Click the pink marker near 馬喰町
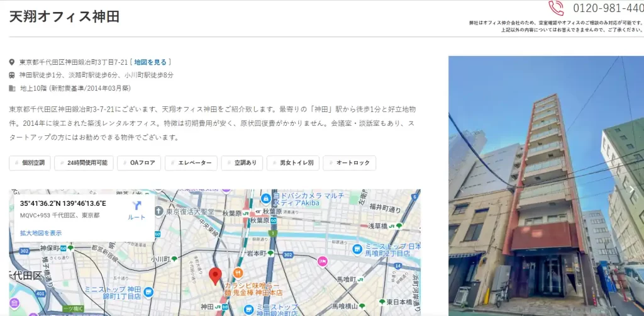This screenshot has height=316, width=644. pos(323,261)
